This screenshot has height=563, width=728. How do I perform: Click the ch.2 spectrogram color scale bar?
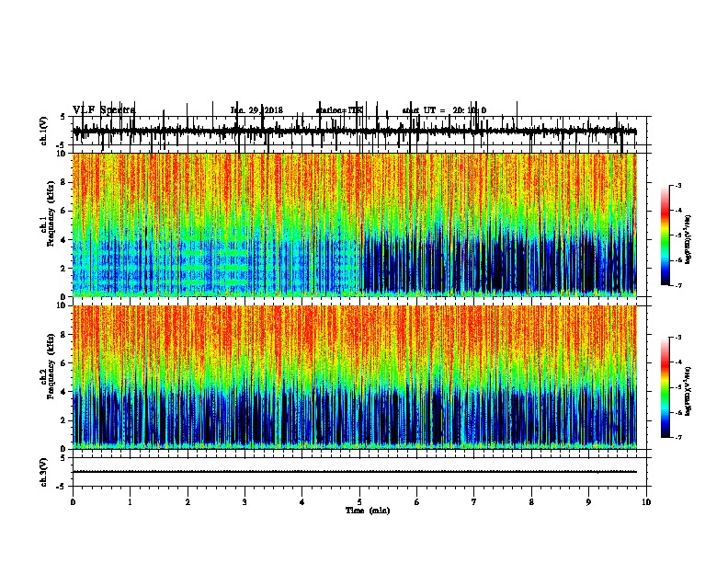pyautogui.click(x=665, y=387)
